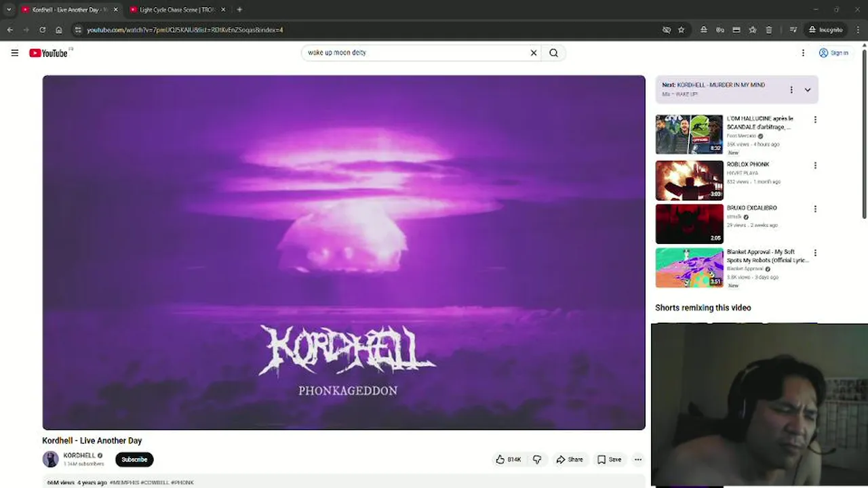Screen dimensions: 868x488
Task: Open site information icon in address bar
Action: tap(78, 30)
